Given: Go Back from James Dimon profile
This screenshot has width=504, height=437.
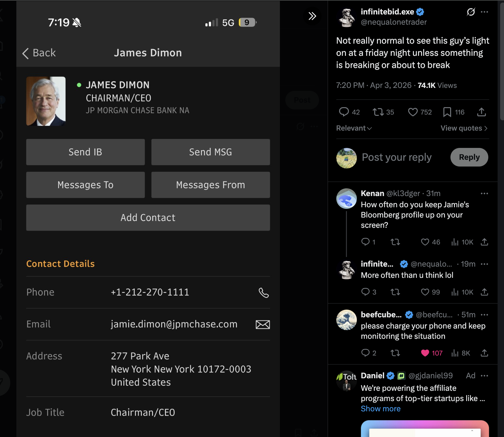Looking at the screenshot, I should tap(39, 53).
